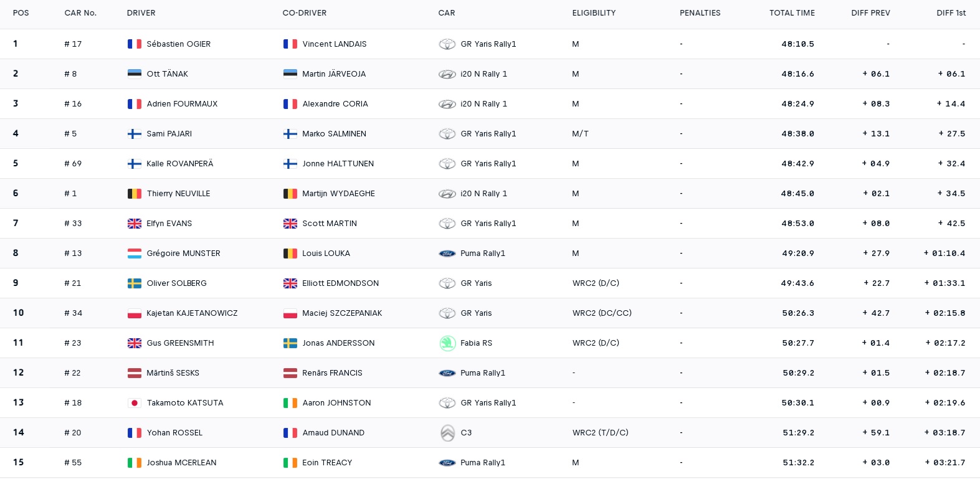
Task: Click the TOTAL TIME column header
Action: (791, 13)
